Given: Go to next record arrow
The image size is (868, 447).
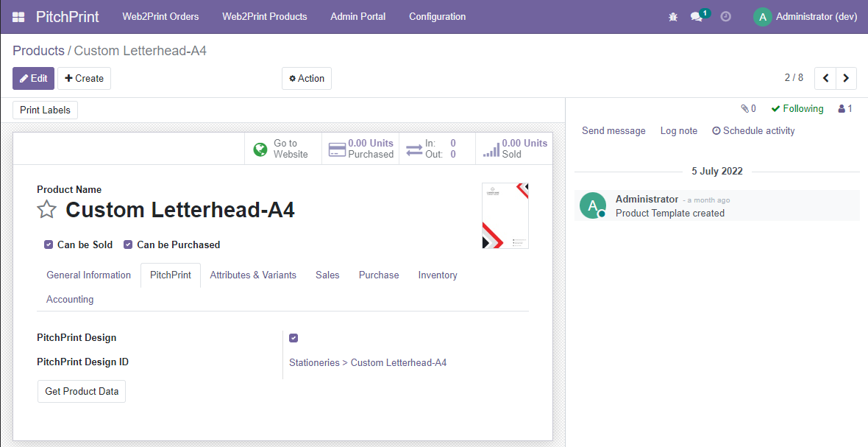Looking at the screenshot, I should click(x=846, y=78).
